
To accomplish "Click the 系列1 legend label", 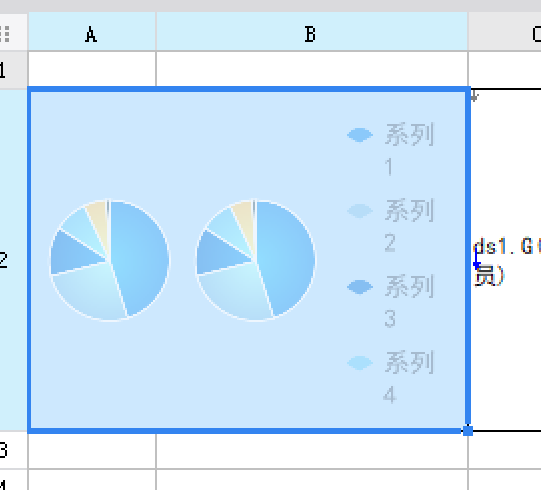I will click(409, 149).
